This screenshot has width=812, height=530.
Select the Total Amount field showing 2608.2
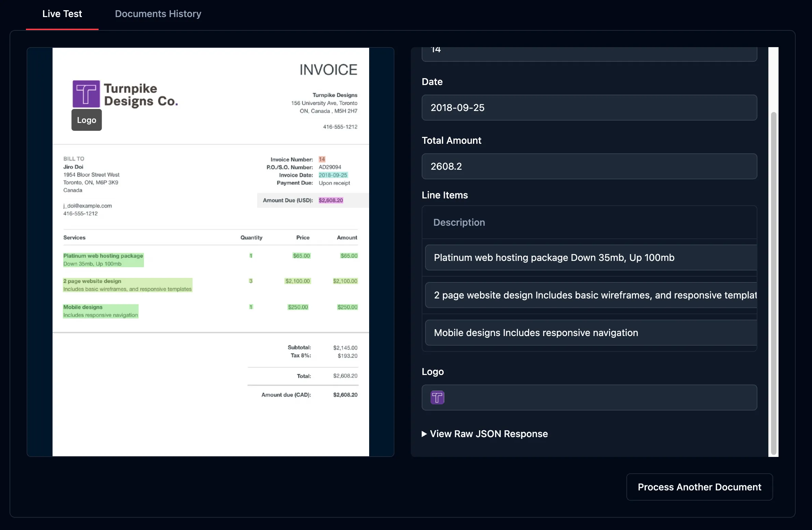(589, 166)
